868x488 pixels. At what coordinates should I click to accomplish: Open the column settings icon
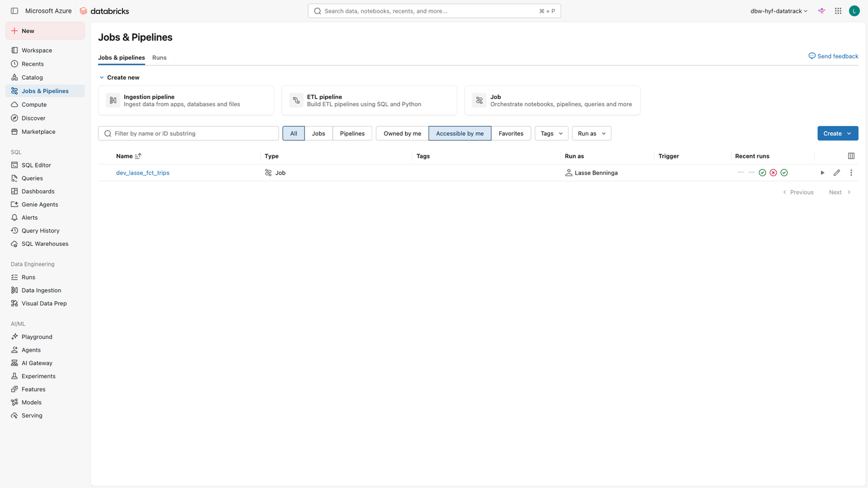(851, 156)
